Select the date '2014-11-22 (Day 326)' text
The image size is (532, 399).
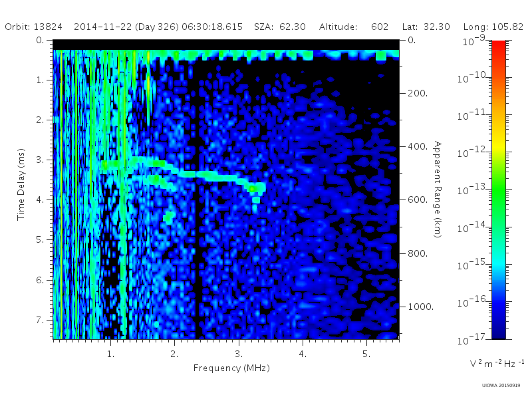click(126, 27)
